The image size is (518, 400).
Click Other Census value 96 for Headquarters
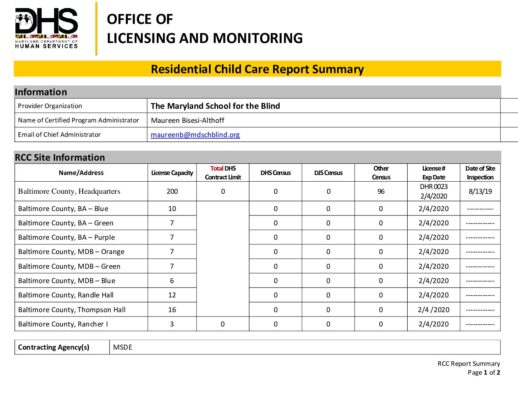point(381,191)
